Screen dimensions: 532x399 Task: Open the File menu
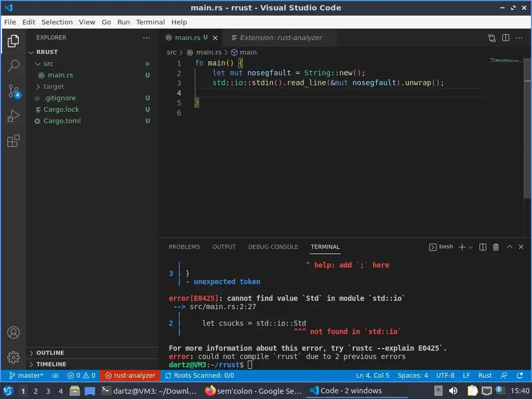10,22
